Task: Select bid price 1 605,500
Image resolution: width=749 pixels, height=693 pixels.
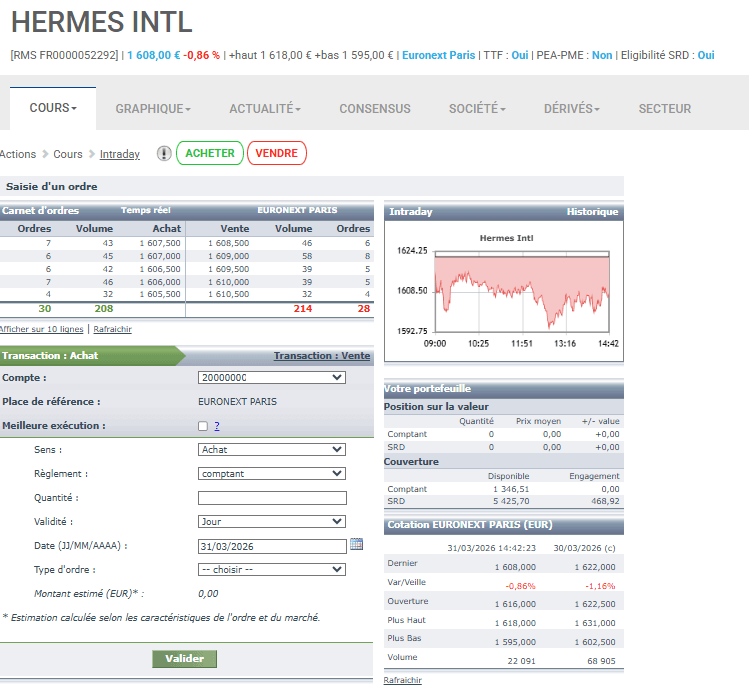Action: pos(160,294)
